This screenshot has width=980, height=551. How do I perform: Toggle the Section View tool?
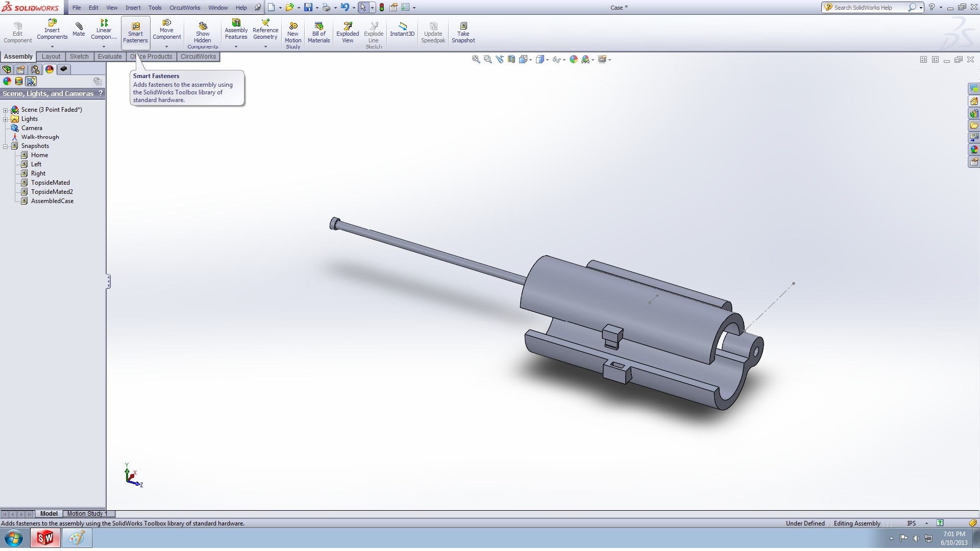(511, 59)
